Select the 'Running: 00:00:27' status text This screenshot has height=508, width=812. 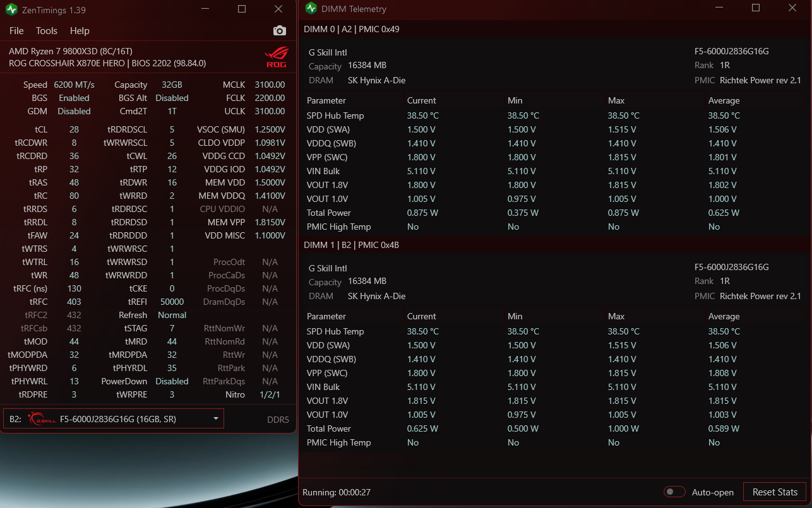[x=337, y=492]
